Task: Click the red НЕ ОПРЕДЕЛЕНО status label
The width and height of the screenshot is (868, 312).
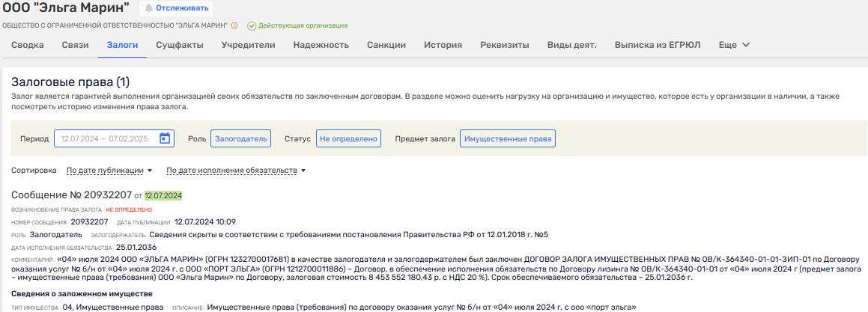Action: click(129, 210)
